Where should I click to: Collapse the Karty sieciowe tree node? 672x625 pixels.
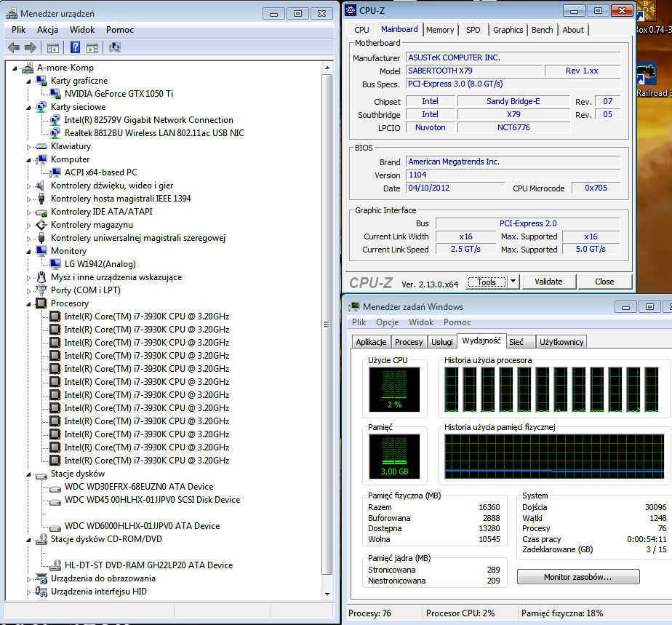(x=28, y=108)
